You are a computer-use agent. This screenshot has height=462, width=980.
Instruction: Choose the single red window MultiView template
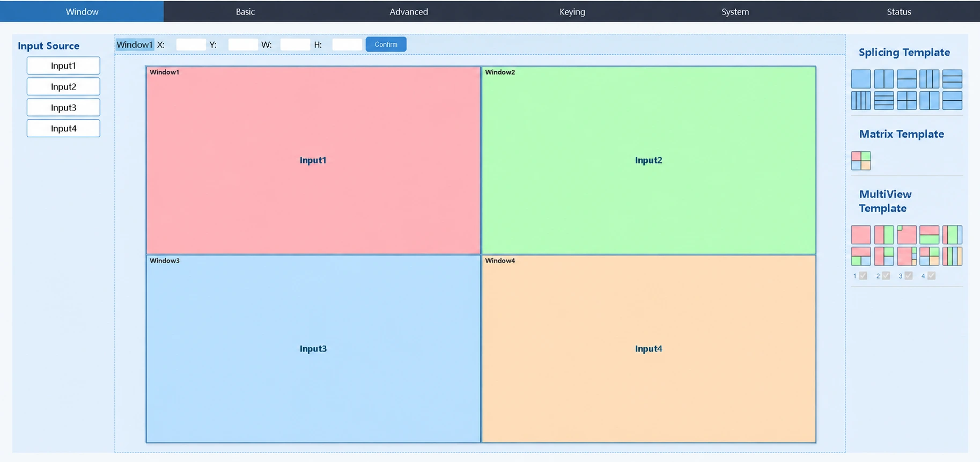coord(861,235)
